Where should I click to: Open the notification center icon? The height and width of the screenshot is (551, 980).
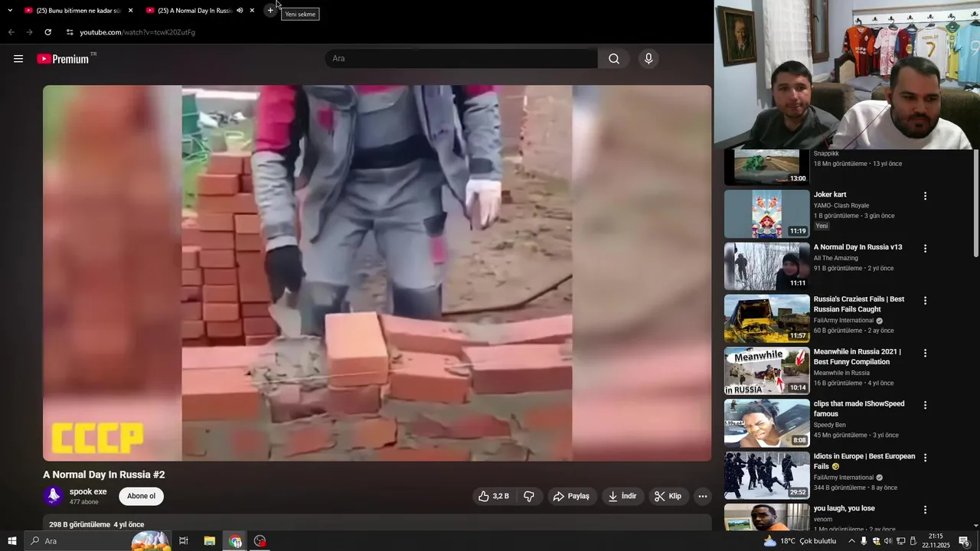pos(965,541)
